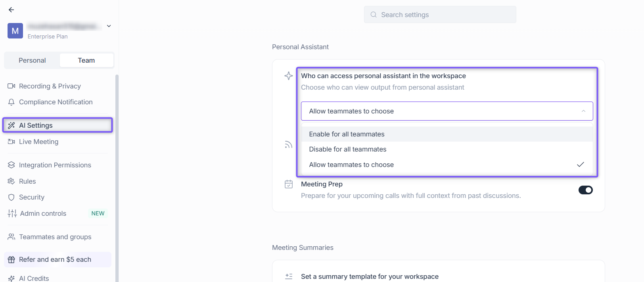Click the Live Meeting icon
The image size is (644, 282).
click(11, 142)
